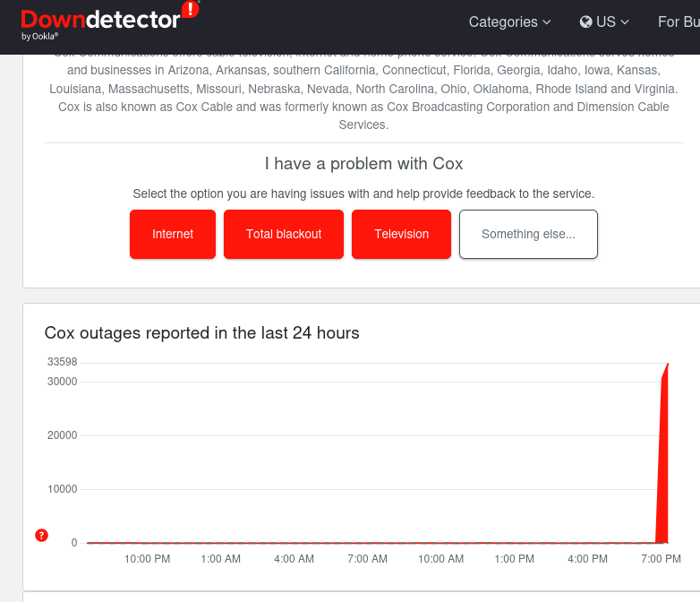Report an Internet problem with Cox
This screenshot has height=602, width=700.
173,234
